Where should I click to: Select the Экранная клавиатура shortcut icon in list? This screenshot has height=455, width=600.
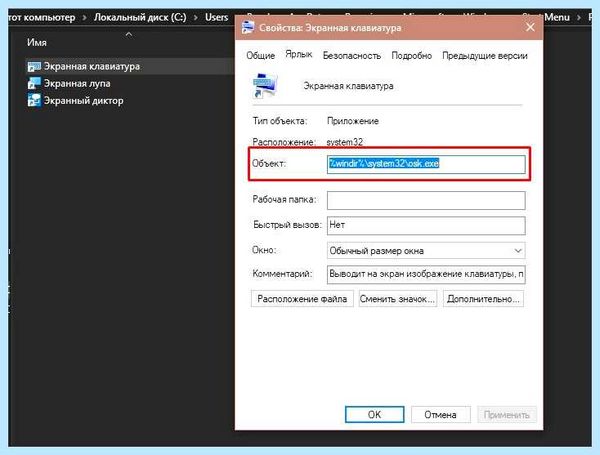click(x=34, y=67)
